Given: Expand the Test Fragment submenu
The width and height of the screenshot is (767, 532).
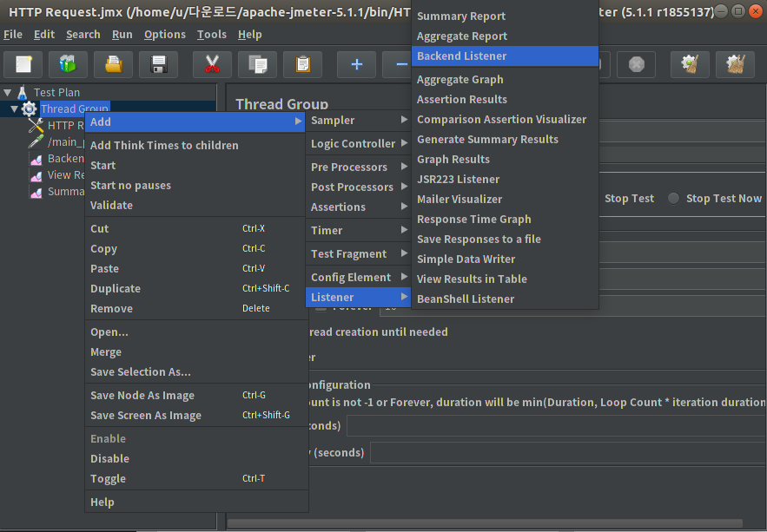Looking at the screenshot, I should (358, 254).
